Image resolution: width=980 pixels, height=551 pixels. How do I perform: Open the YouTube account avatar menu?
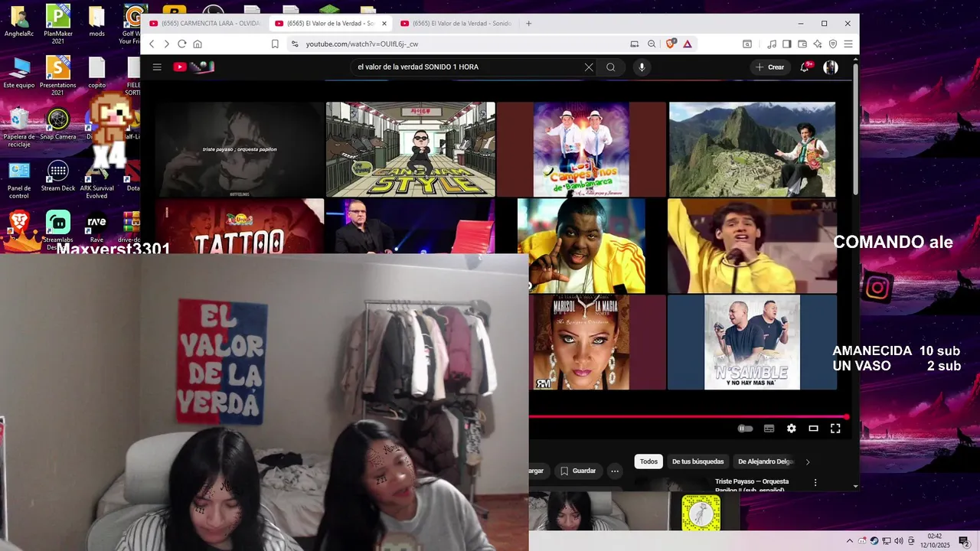[831, 67]
